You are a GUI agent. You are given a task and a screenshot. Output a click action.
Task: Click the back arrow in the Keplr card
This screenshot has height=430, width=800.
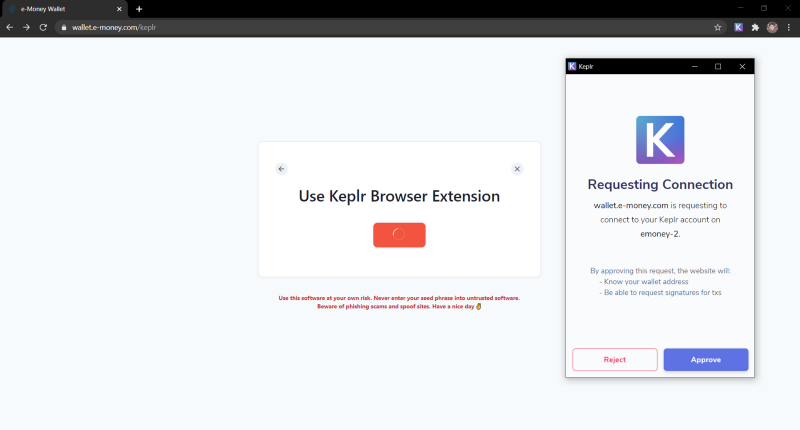tap(281, 169)
